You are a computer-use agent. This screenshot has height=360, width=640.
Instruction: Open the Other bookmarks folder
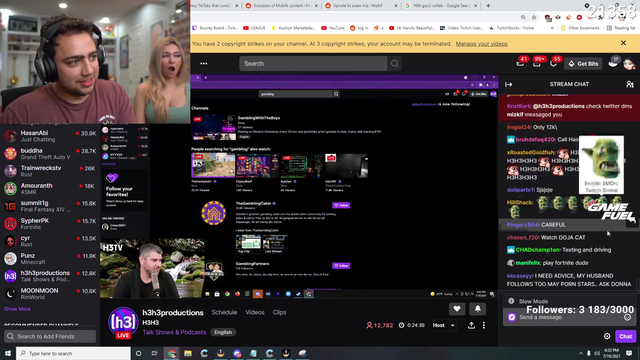(x=580, y=28)
